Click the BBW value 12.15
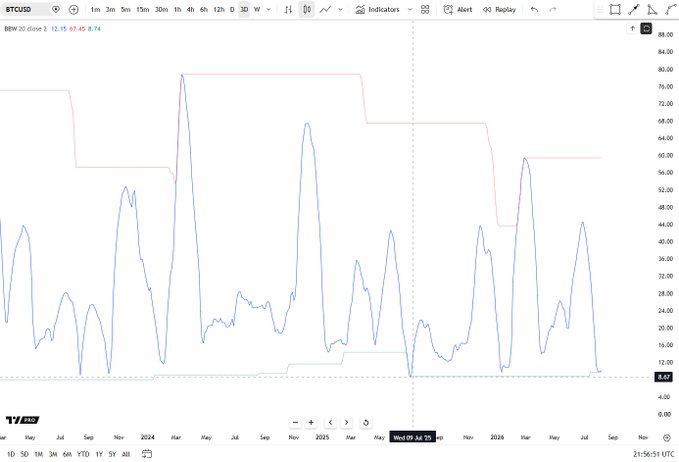This screenshot has height=462, width=679. pyautogui.click(x=58, y=29)
